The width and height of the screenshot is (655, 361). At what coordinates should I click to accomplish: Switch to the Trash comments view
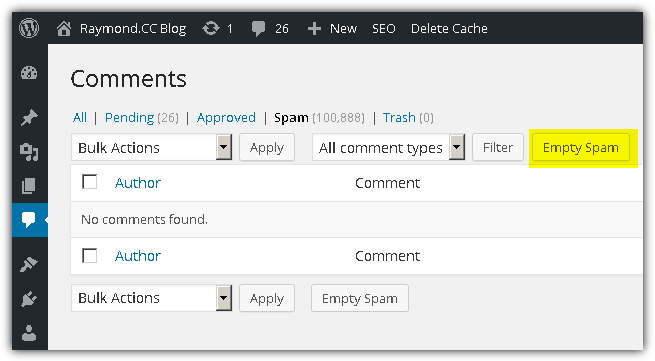click(399, 118)
